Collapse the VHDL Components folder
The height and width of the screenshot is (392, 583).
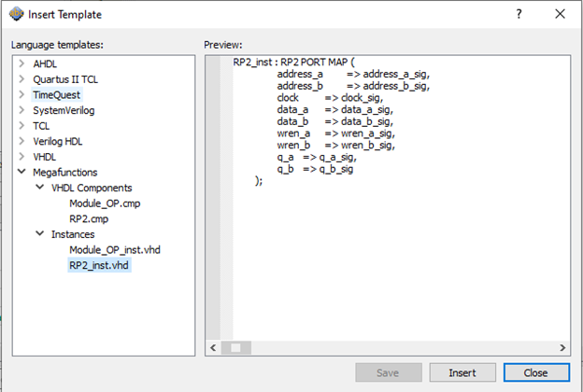click(39, 188)
